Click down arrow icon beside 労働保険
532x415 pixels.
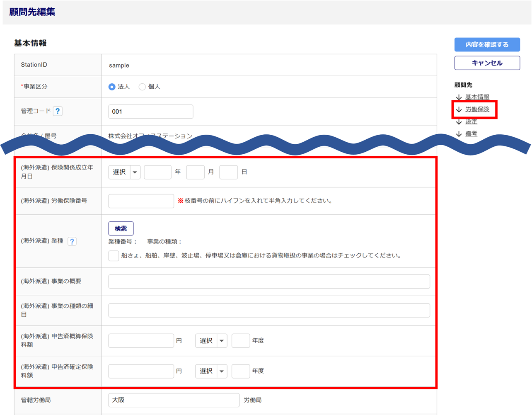pos(459,109)
